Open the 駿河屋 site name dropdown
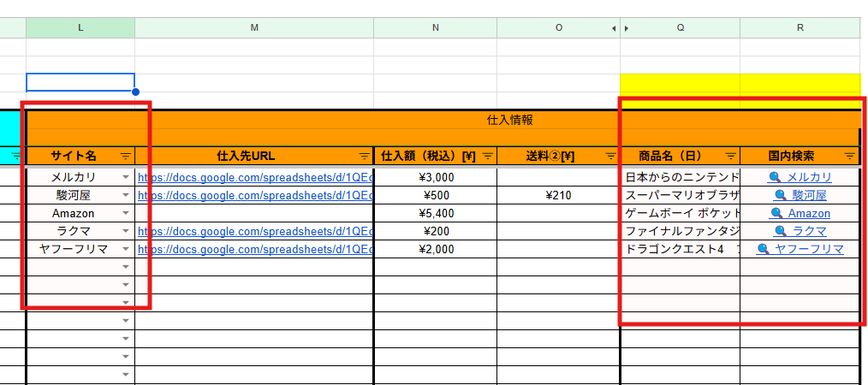The image size is (868, 385). [126, 195]
